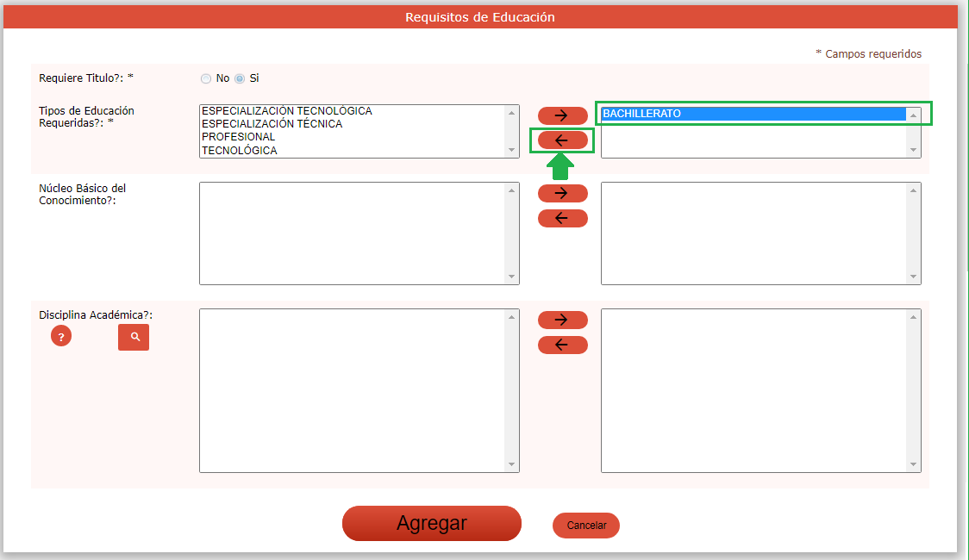Select 'No' for Requiere Título
The height and width of the screenshot is (560, 969).
(206, 78)
